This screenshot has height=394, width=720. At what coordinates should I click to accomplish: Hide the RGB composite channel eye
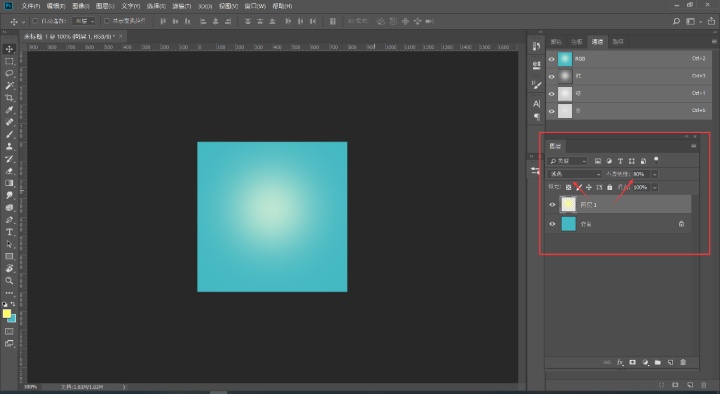[551, 59]
